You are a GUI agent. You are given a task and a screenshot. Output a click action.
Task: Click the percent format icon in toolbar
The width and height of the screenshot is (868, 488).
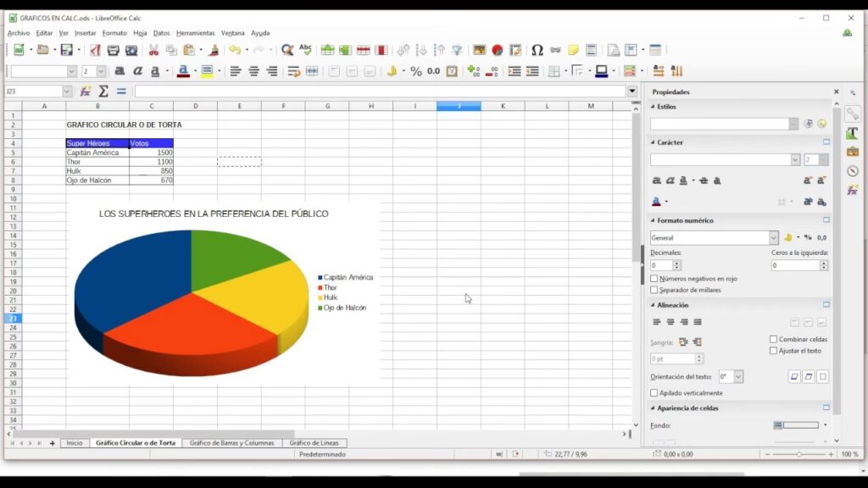415,72
